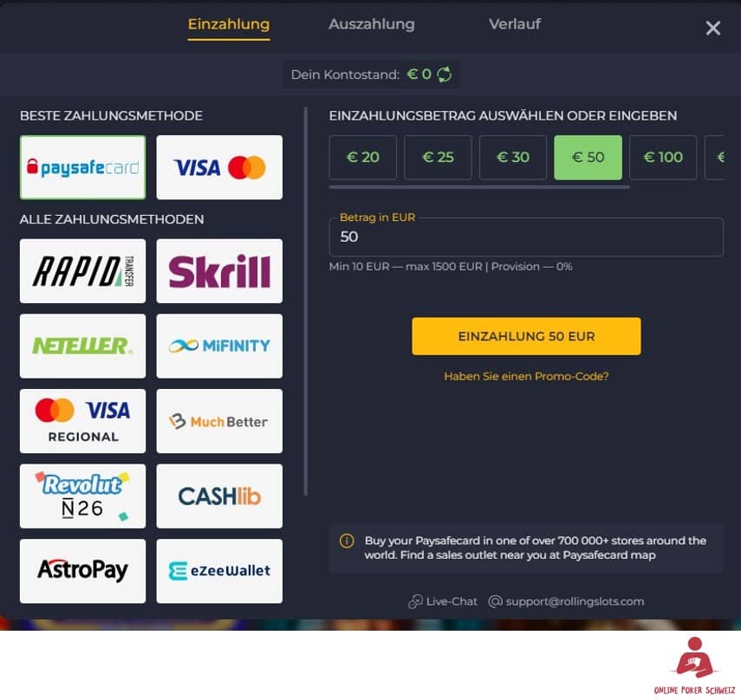Click the amount options horizontal scrollbar
The image size is (741, 700).
(x=479, y=187)
